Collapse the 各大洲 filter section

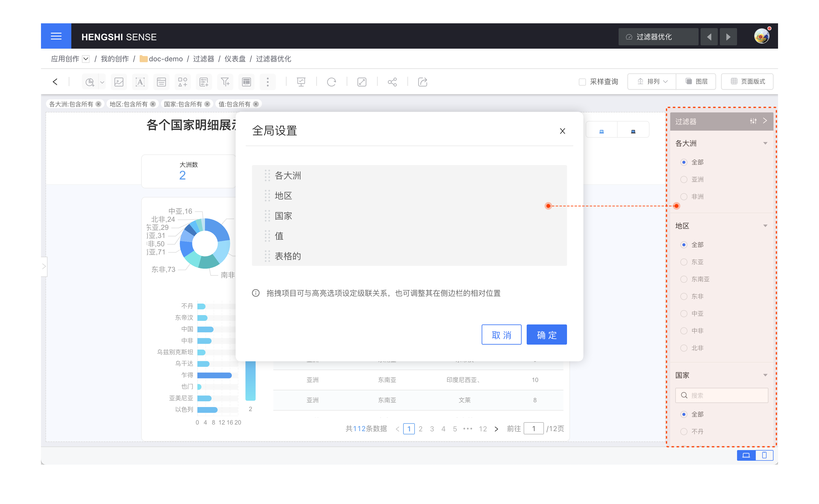pos(765,143)
